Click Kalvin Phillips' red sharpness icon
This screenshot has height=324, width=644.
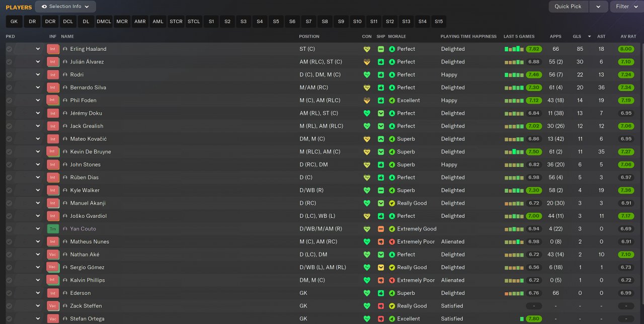pyautogui.click(x=381, y=280)
